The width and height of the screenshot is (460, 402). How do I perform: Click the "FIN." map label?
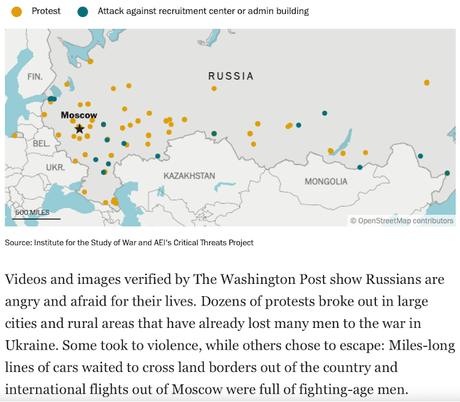pyautogui.click(x=35, y=77)
